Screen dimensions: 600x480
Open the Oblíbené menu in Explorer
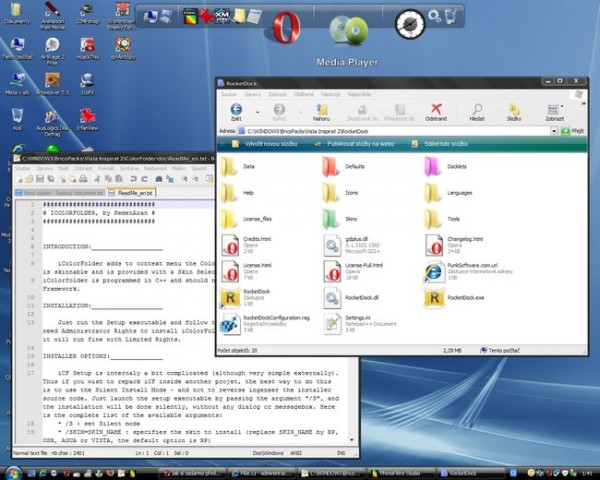(x=303, y=94)
